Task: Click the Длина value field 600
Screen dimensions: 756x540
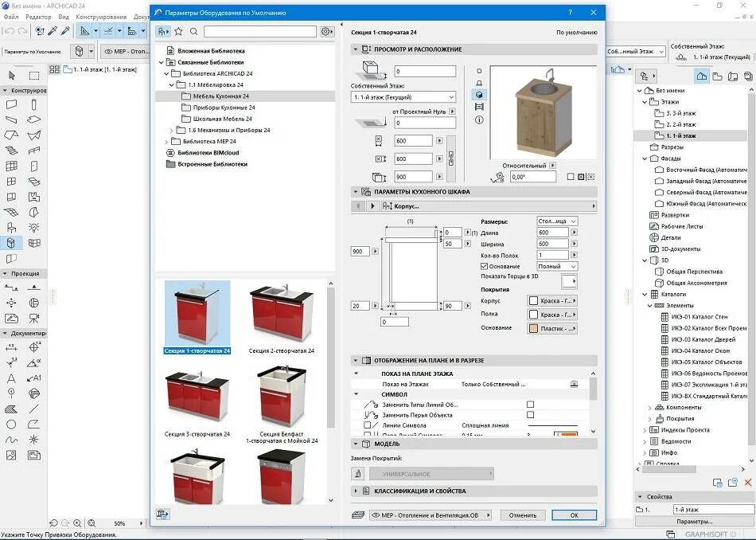Action: (553, 232)
